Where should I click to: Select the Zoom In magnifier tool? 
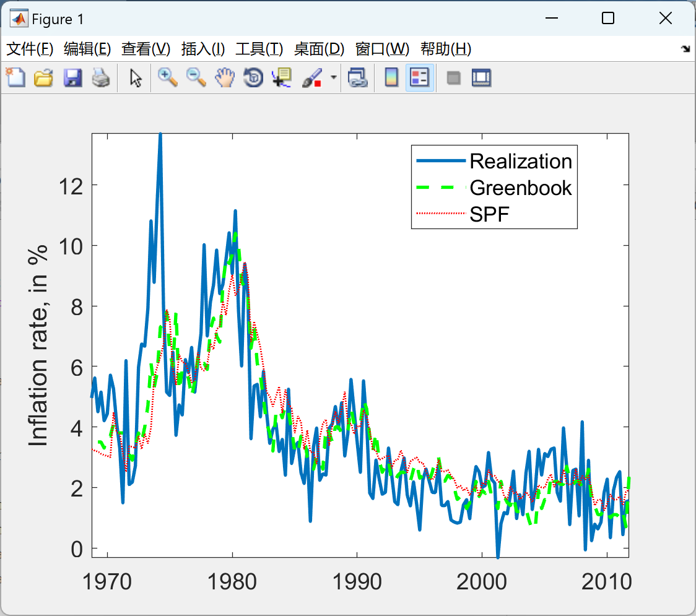tap(167, 78)
